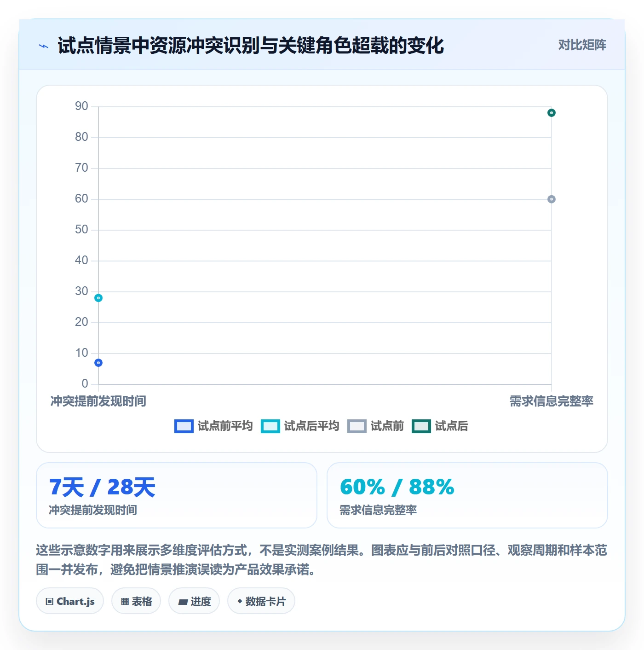
Task: Click card caption 冲突提前发现时间
Action: click(x=93, y=510)
